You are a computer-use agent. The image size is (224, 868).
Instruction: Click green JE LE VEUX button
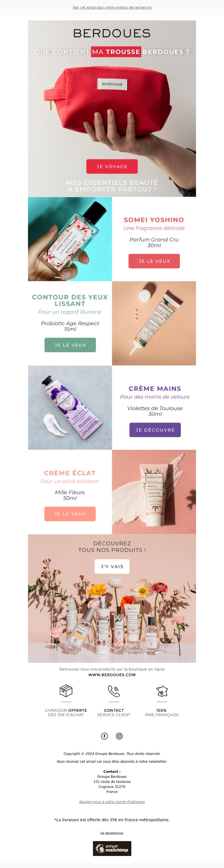pyautogui.click(x=70, y=345)
